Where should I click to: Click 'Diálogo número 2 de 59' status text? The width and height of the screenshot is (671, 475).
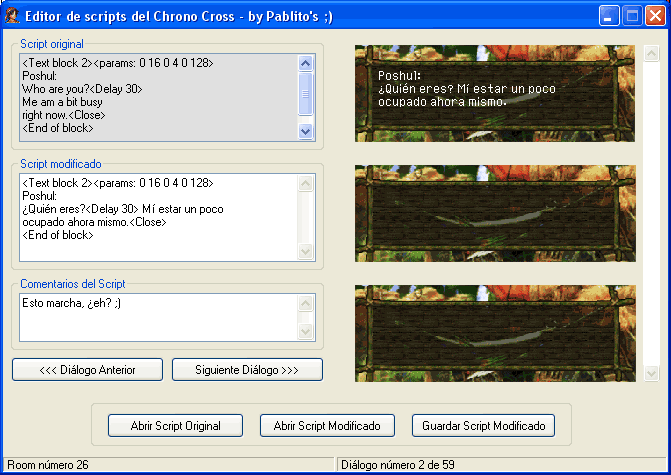[398, 465]
